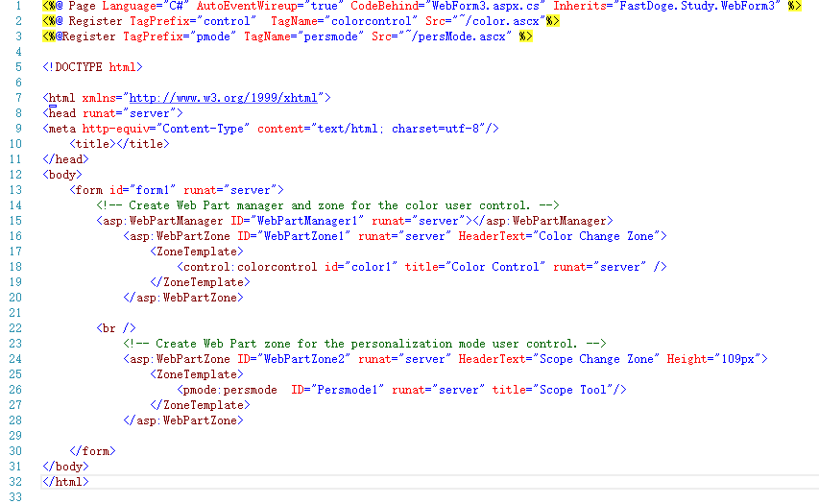
Task: Click line number 33 in the gutter
Action: (x=15, y=497)
